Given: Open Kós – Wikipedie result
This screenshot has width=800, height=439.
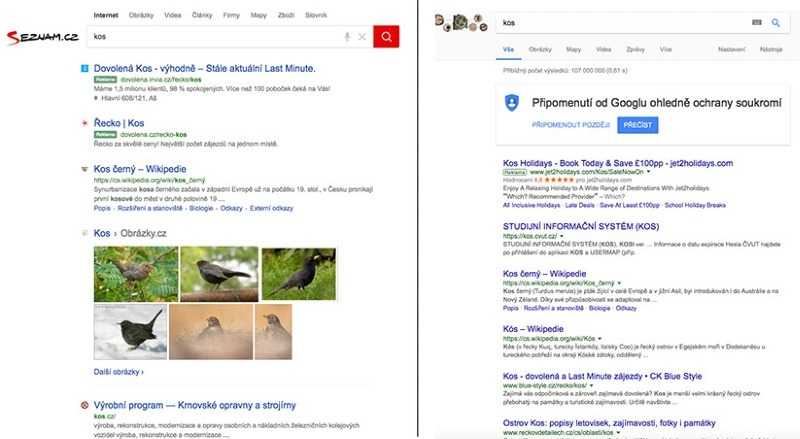Looking at the screenshot, I should tap(533, 329).
